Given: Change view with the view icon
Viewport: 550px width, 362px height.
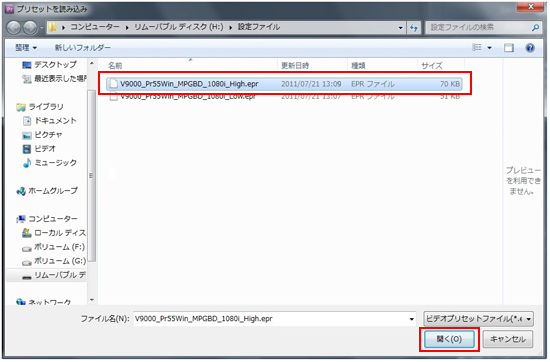Looking at the screenshot, I should [477, 47].
